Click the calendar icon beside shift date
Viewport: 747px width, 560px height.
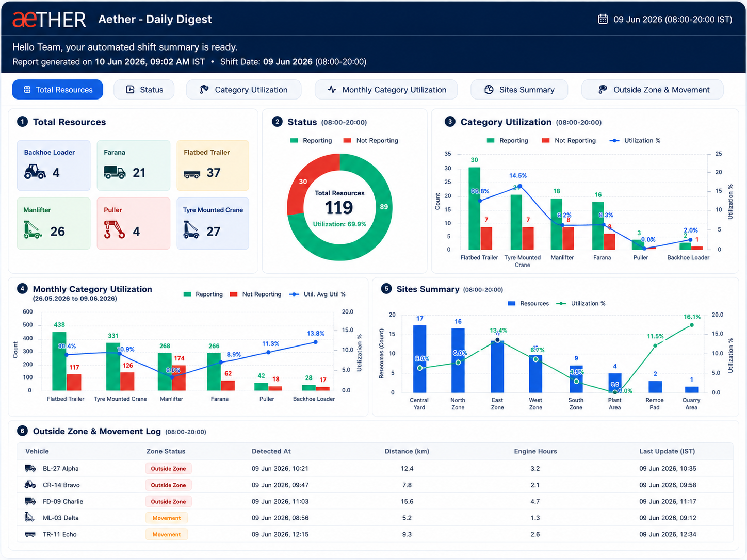click(x=603, y=19)
